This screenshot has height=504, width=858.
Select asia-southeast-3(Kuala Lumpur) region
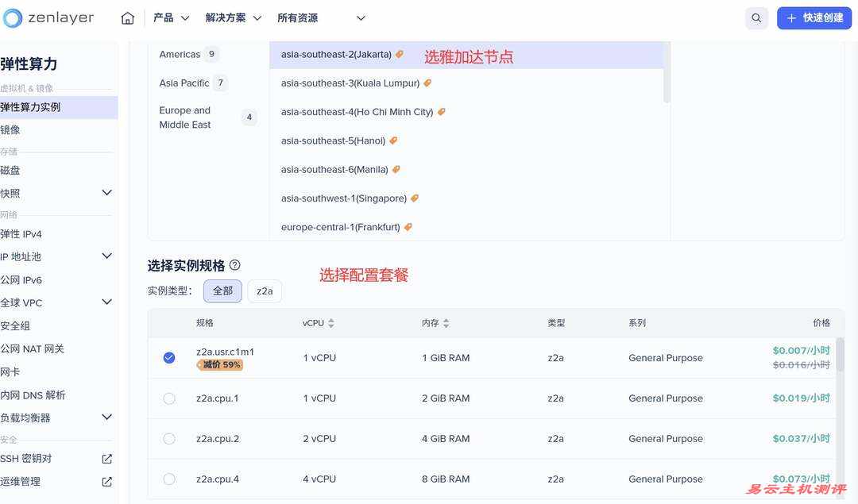(x=357, y=83)
